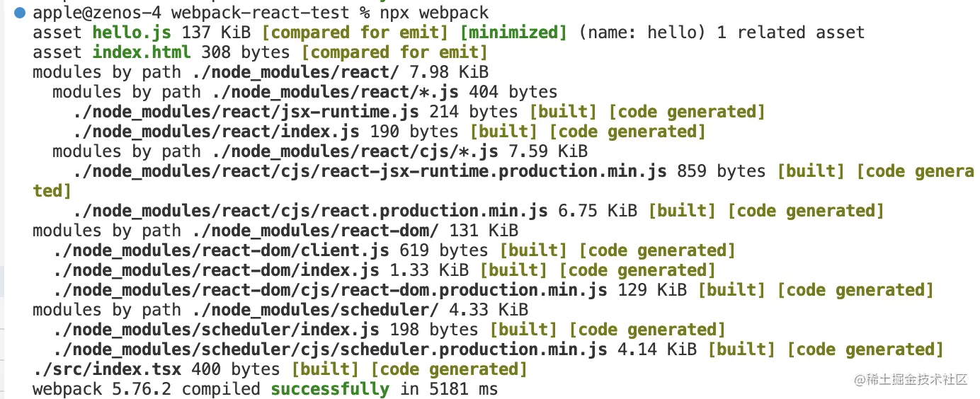Screen dimensions: 980x399
Task: Click './node_modules/react/cjs/*.js' path text
Action: pos(355,151)
